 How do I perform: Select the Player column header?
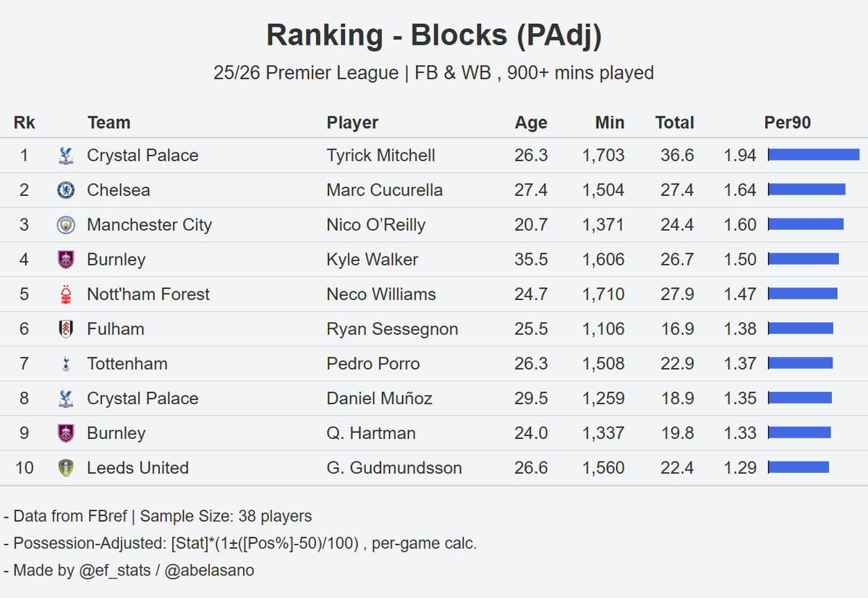352,123
